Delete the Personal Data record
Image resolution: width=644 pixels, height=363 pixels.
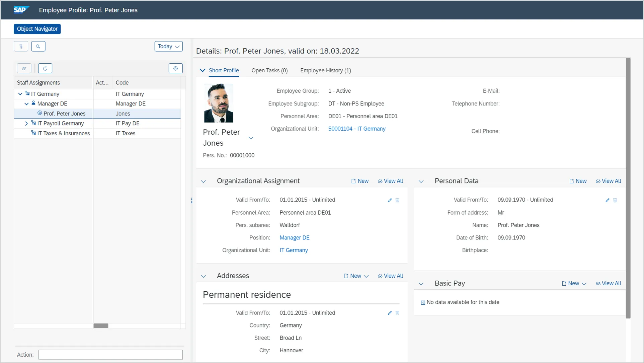[615, 200]
